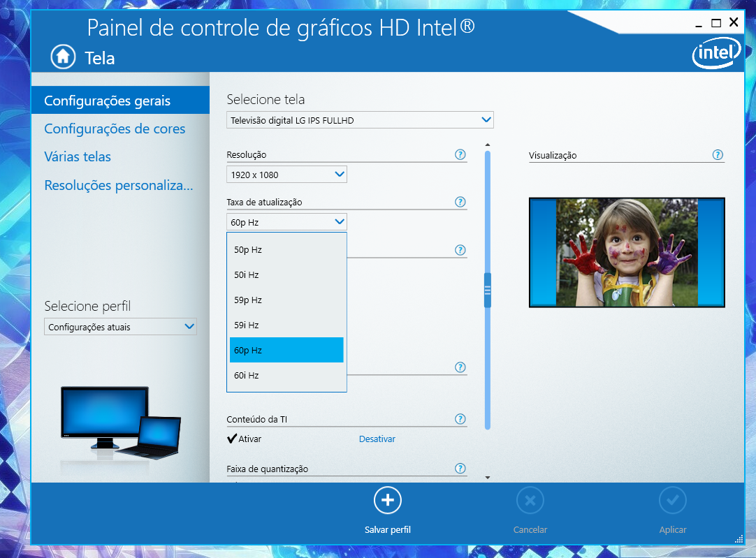The width and height of the screenshot is (756, 558).
Task: Open help for Taxa de atualização
Action: [460, 202]
